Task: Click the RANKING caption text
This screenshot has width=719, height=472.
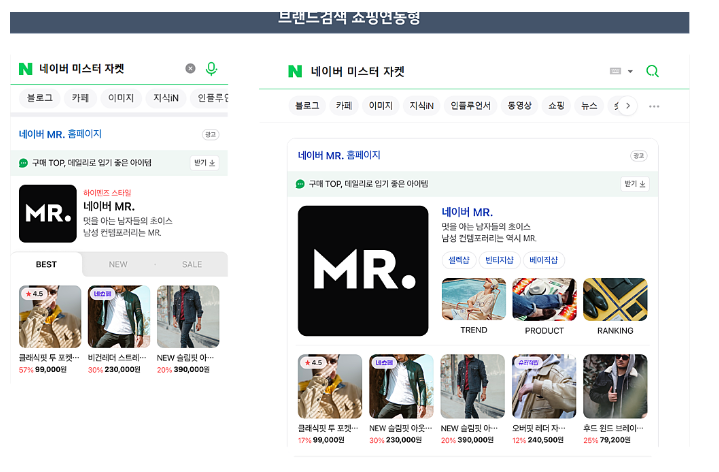Action: coord(615,331)
